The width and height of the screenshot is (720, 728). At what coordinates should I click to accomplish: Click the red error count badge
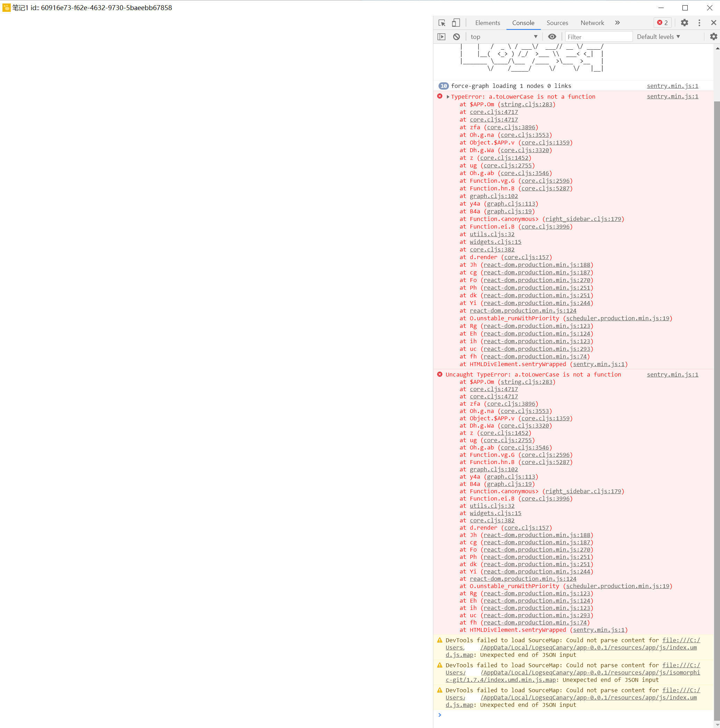[662, 23]
